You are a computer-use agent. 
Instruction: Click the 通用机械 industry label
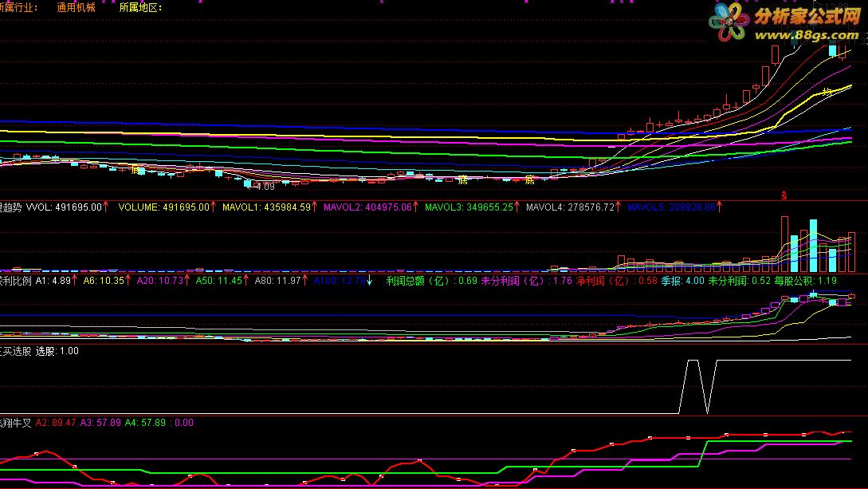[x=76, y=8]
